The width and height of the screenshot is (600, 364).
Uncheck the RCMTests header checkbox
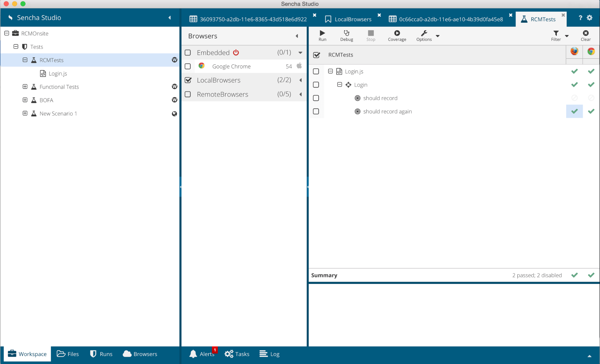point(316,55)
